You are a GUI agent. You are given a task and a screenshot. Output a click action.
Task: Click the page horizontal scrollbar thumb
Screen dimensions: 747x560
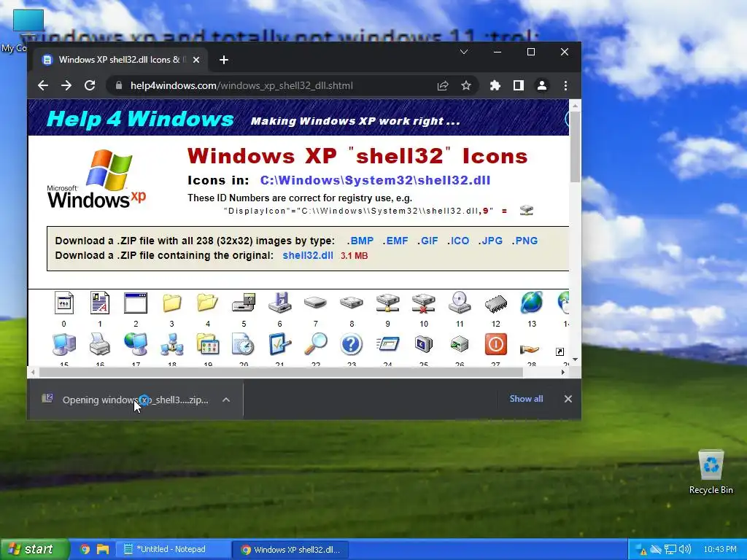point(279,373)
